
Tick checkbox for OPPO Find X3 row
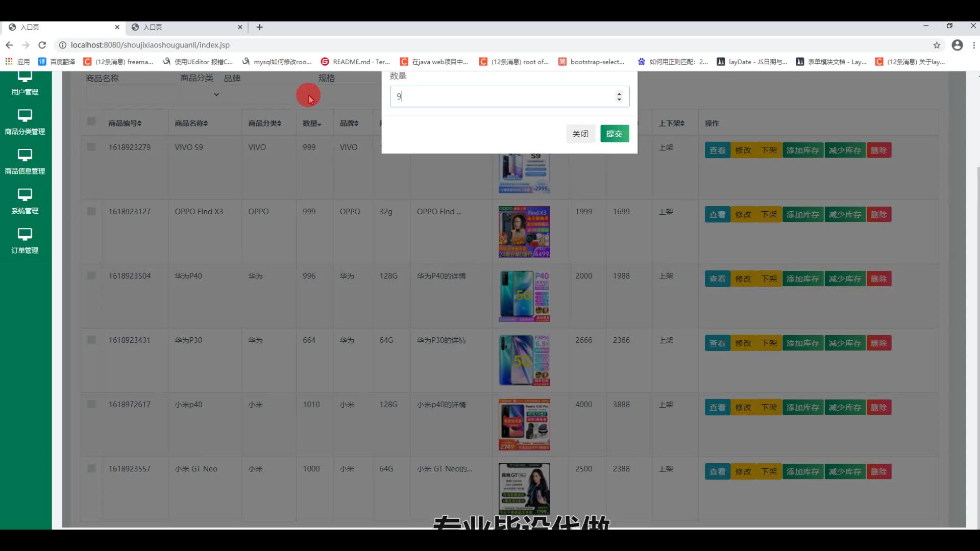[x=91, y=211]
